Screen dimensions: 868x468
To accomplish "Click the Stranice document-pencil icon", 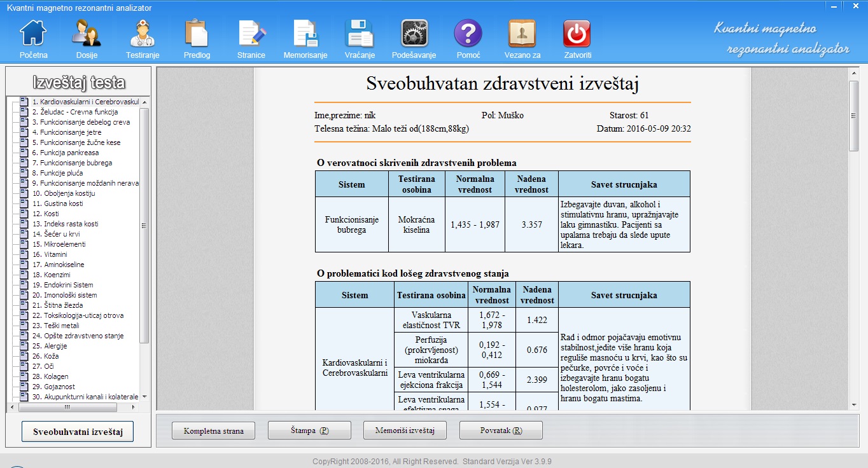I will click(251, 34).
